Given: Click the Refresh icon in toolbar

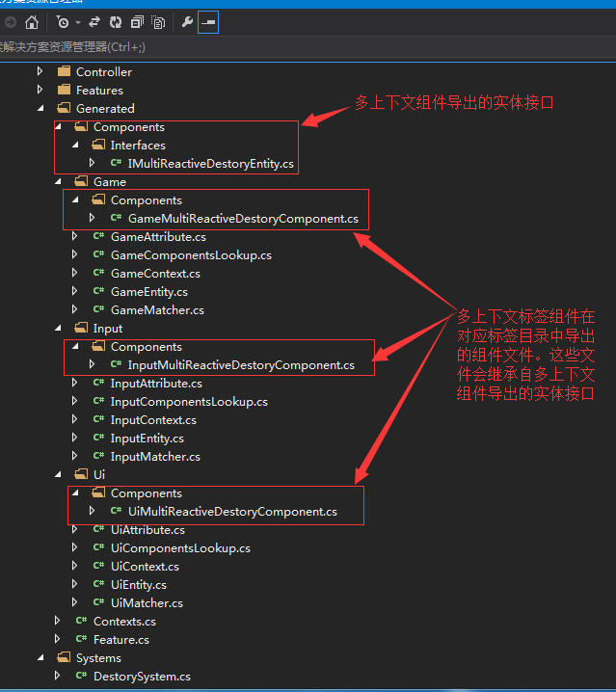Looking at the screenshot, I should (x=116, y=22).
